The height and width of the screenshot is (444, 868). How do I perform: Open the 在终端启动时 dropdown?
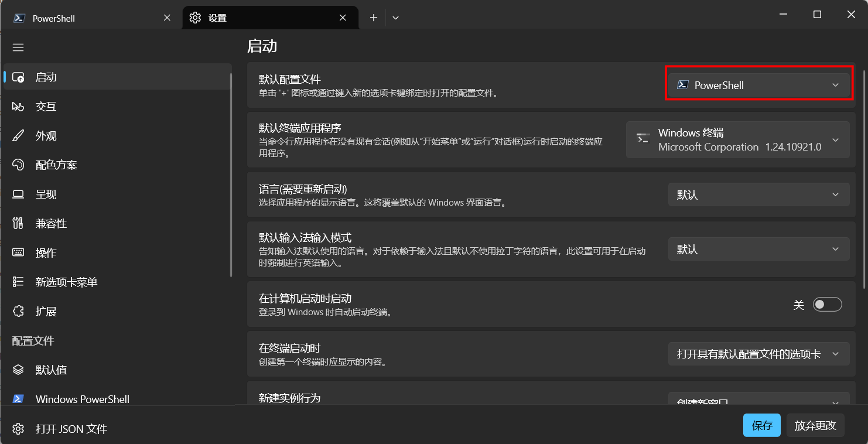(x=758, y=354)
